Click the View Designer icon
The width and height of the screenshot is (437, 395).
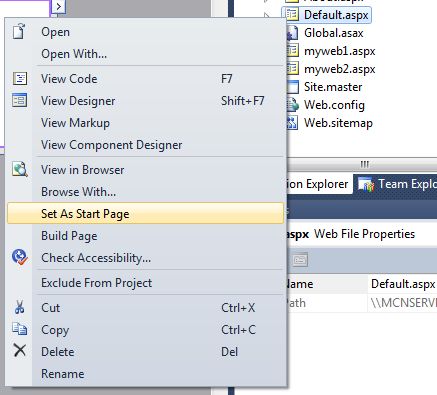coord(20,100)
